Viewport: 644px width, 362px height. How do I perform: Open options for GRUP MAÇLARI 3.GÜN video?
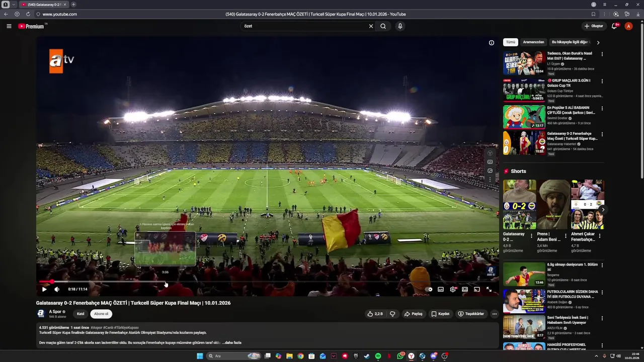(602, 81)
